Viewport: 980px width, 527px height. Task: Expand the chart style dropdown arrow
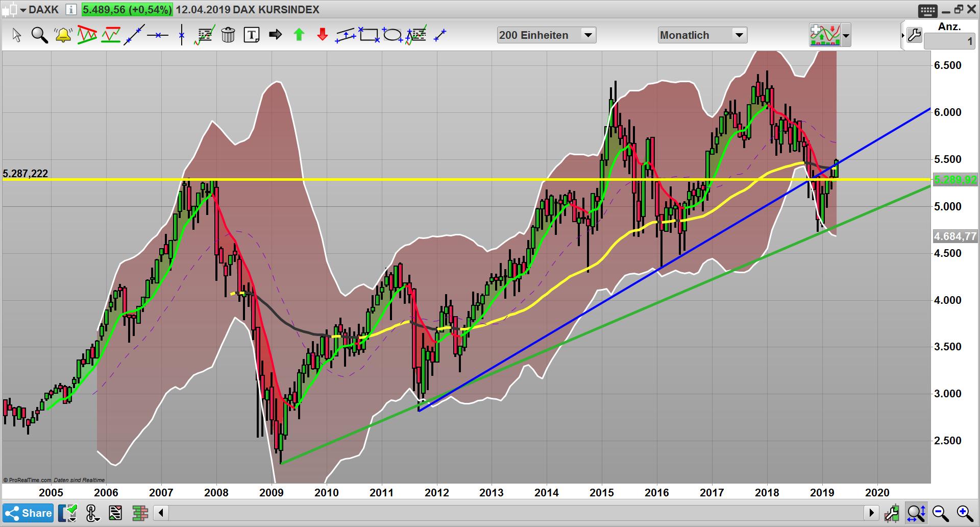point(23,10)
